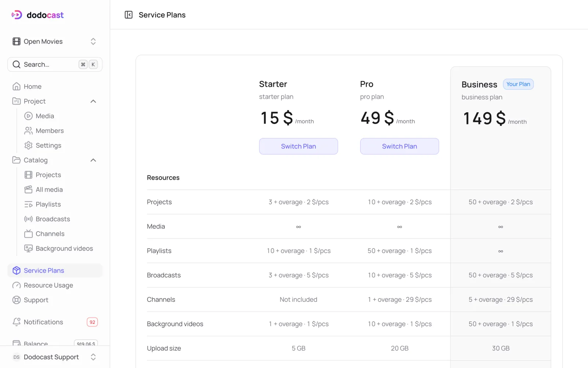Viewport: 588px width, 368px height.
Task: Click the Starter '15 $' price
Action: (277, 118)
